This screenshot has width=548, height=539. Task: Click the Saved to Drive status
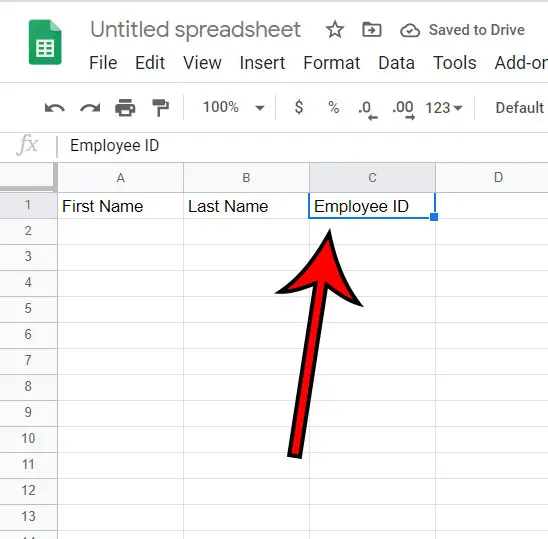(462, 30)
